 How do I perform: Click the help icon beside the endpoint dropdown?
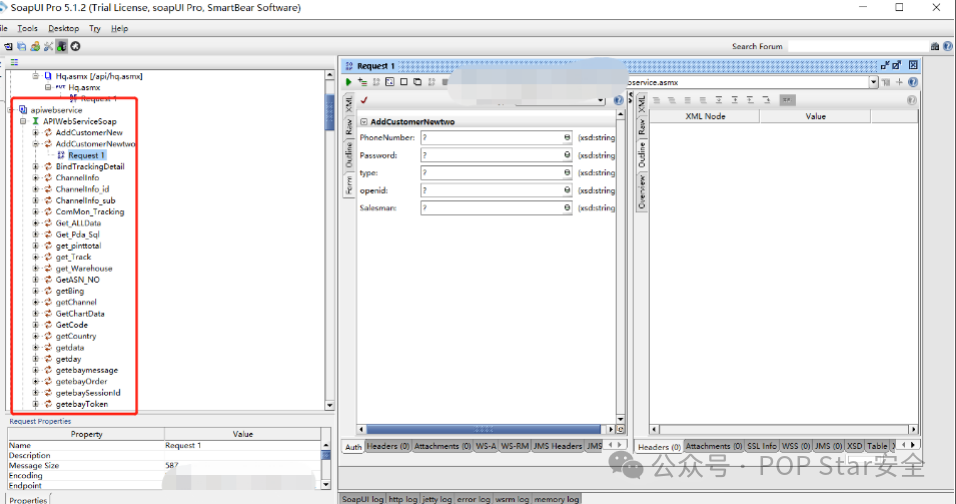[x=912, y=82]
